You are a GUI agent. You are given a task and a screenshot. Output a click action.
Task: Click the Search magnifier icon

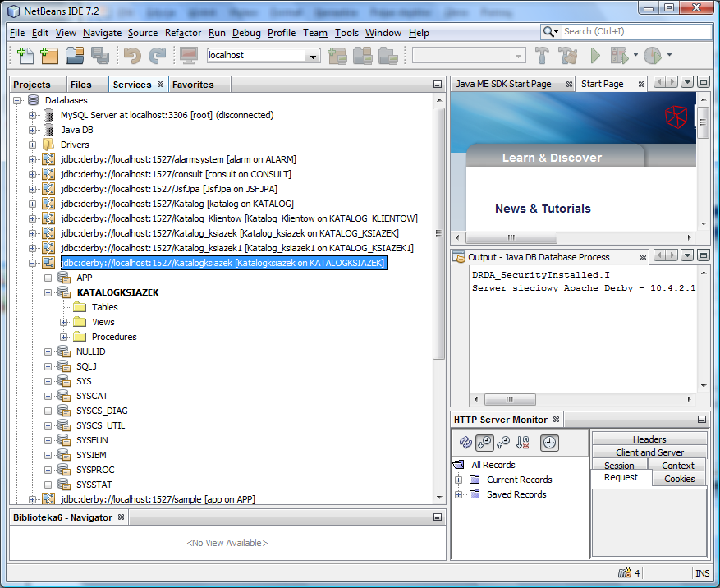(548, 32)
